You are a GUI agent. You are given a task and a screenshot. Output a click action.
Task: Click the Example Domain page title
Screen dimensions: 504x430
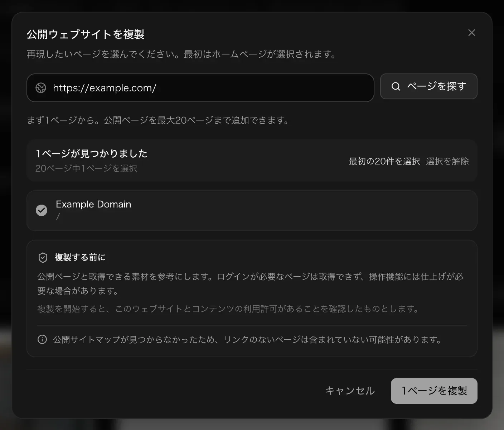pyautogui.click(x=93, y=204)
